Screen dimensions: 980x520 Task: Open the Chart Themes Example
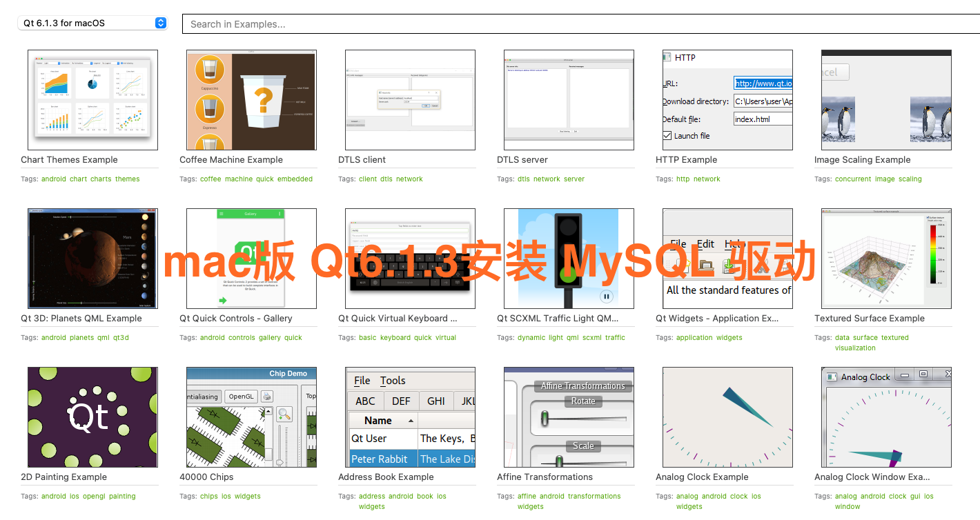click(92, 100)
